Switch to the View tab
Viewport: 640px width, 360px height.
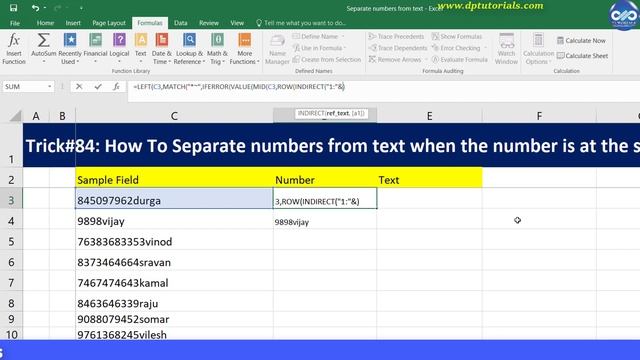pos(237,23)
